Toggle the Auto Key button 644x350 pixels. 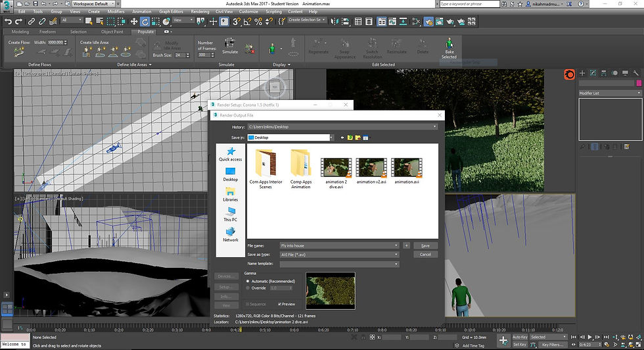pos(520,337)
